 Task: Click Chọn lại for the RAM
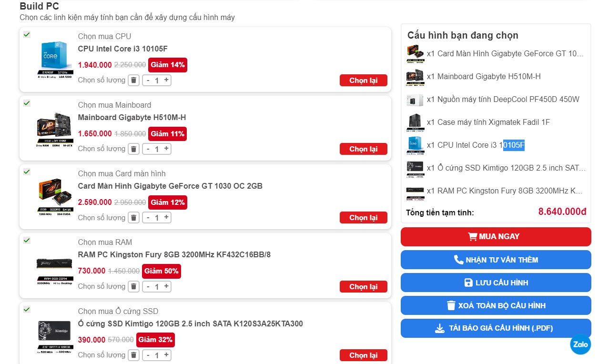(363, 287)
